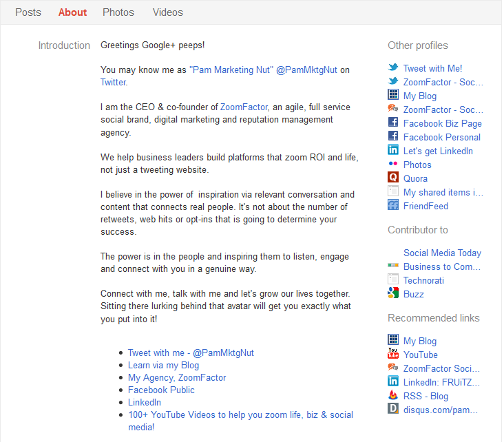Click the YouTube icon under Recommended links
Viewport: 504px width, 442px height.
coord(393,355)
